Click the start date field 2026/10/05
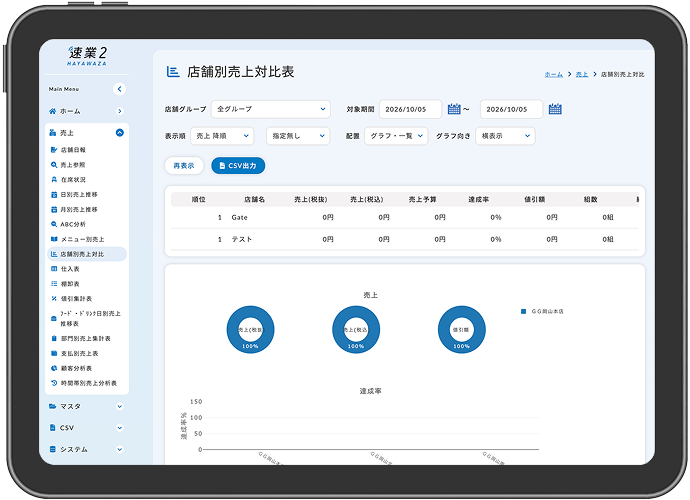Screen dimensions: 690x500 pyautogui.click(x=411, y=109)
